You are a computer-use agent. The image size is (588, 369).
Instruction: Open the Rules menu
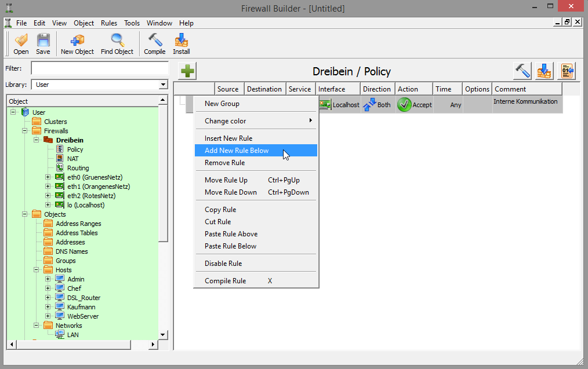109,23
